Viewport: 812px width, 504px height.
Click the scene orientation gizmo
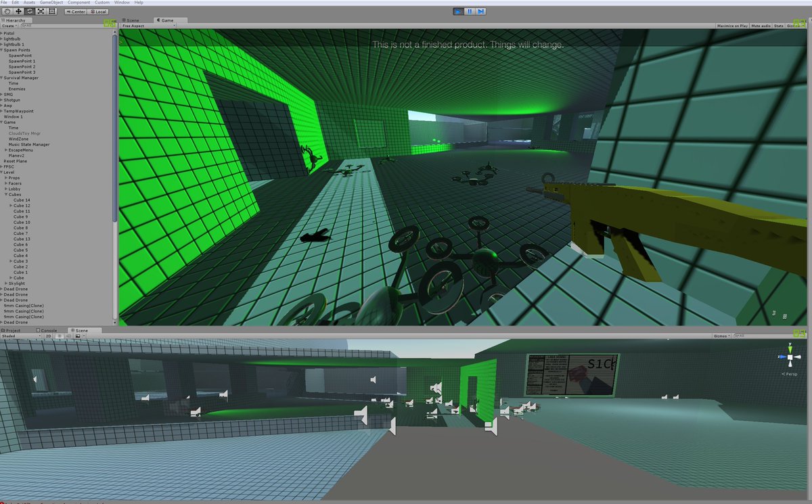pyautogui.click(x=789, y=357)
